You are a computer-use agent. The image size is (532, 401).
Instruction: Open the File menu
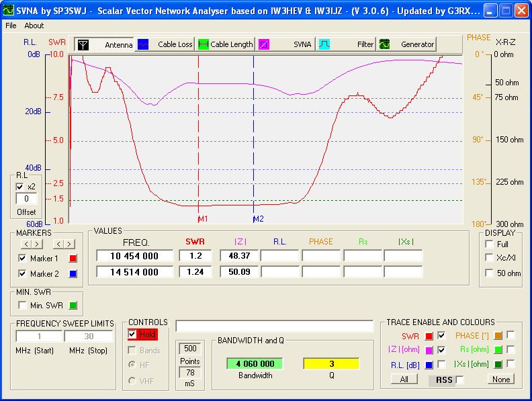click(x=11, y=26)
